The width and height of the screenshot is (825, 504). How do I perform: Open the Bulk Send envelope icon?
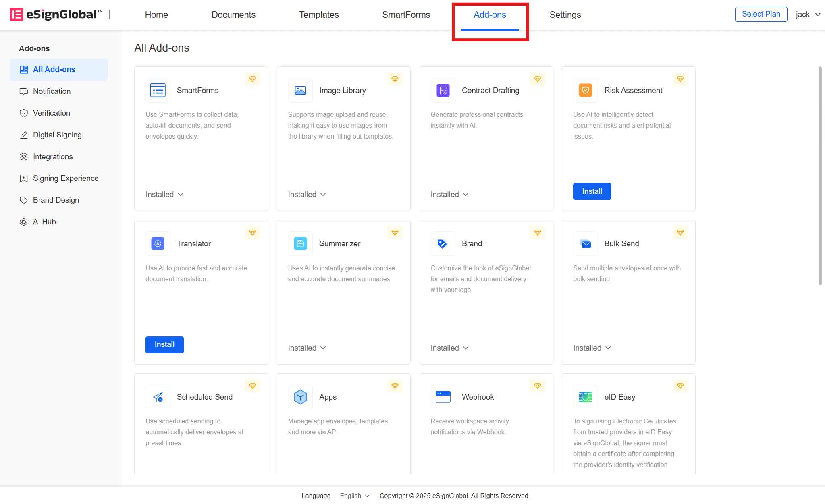586,243
